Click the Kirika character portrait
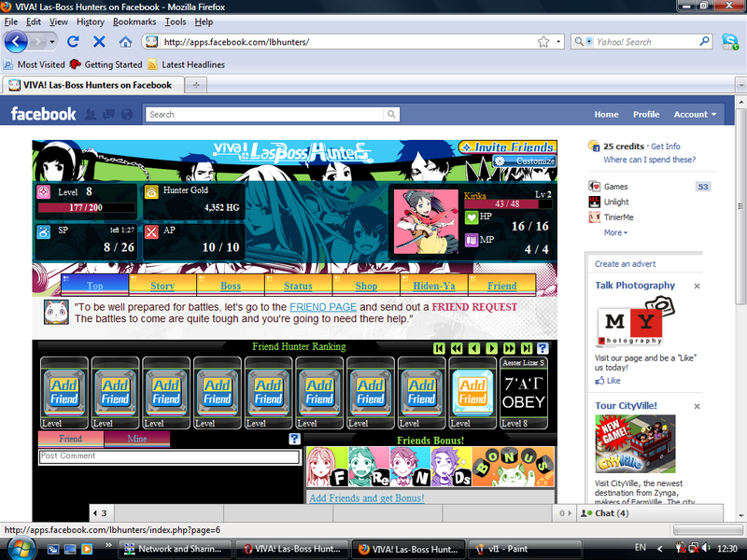 (426, 221)
